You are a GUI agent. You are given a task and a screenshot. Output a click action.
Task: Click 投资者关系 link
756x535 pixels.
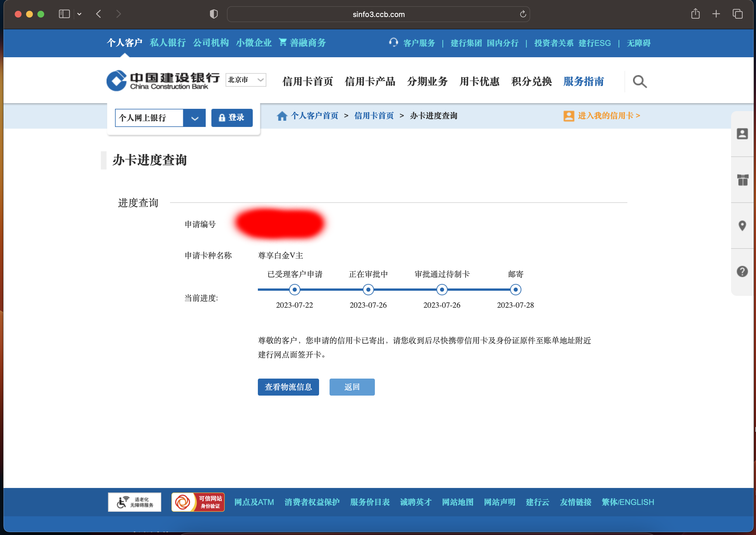[554, 43]
